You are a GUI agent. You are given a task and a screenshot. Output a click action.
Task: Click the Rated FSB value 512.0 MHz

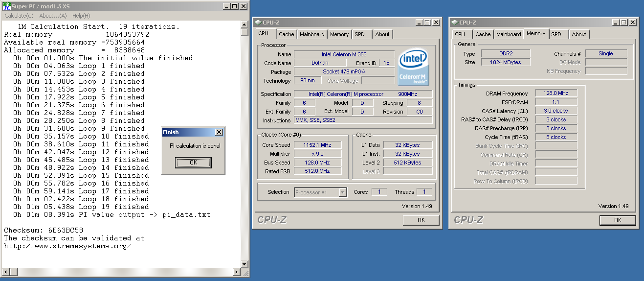pyautogui.click(x=317, y=171)
